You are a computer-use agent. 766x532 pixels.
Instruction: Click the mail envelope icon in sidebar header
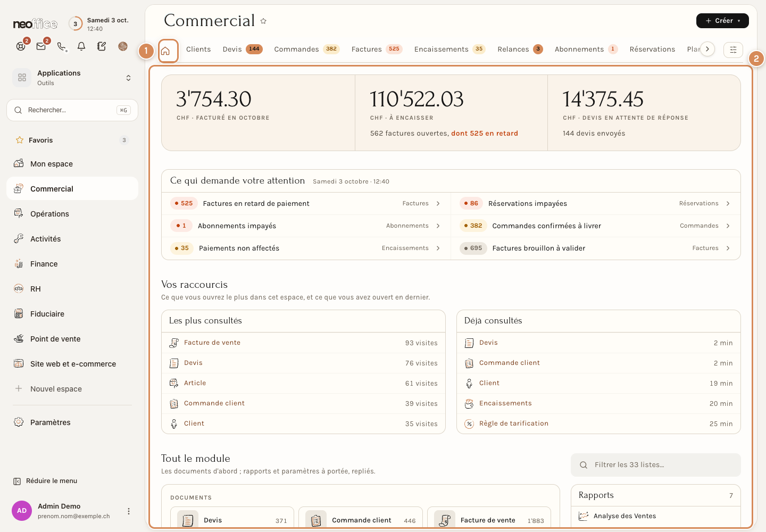tap(41, 46)
